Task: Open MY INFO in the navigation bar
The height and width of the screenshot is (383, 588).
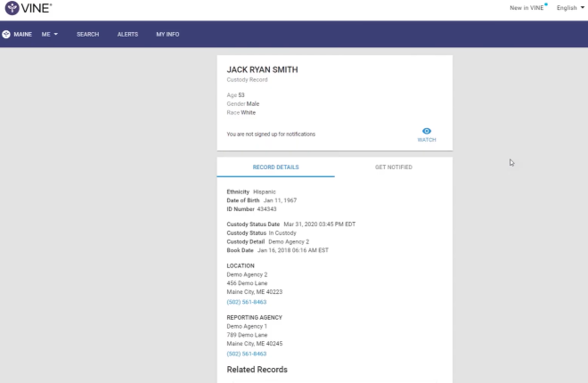Action: point(167,34)
